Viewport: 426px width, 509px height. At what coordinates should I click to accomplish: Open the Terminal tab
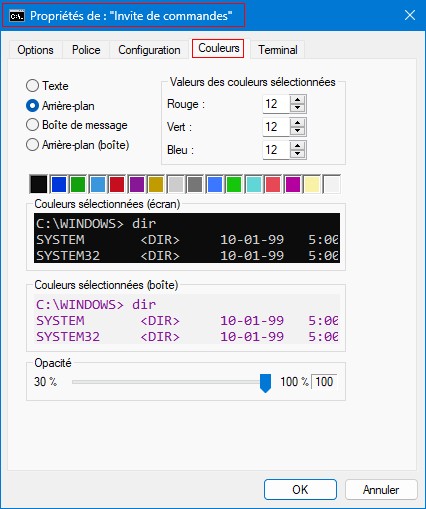point(278,50)
